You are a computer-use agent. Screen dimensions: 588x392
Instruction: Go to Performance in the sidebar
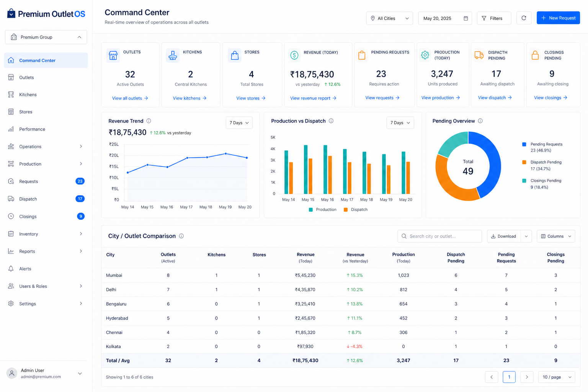[46, 129]
